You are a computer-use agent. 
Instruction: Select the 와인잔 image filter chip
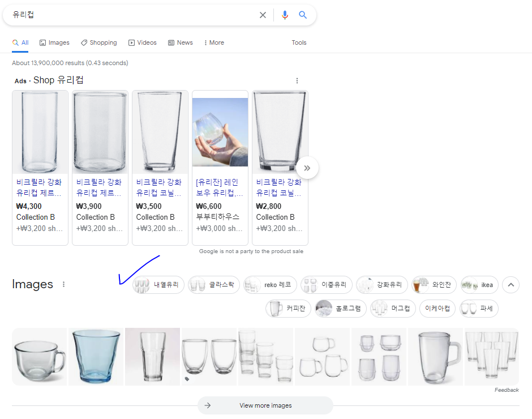(x=434, y=285)
